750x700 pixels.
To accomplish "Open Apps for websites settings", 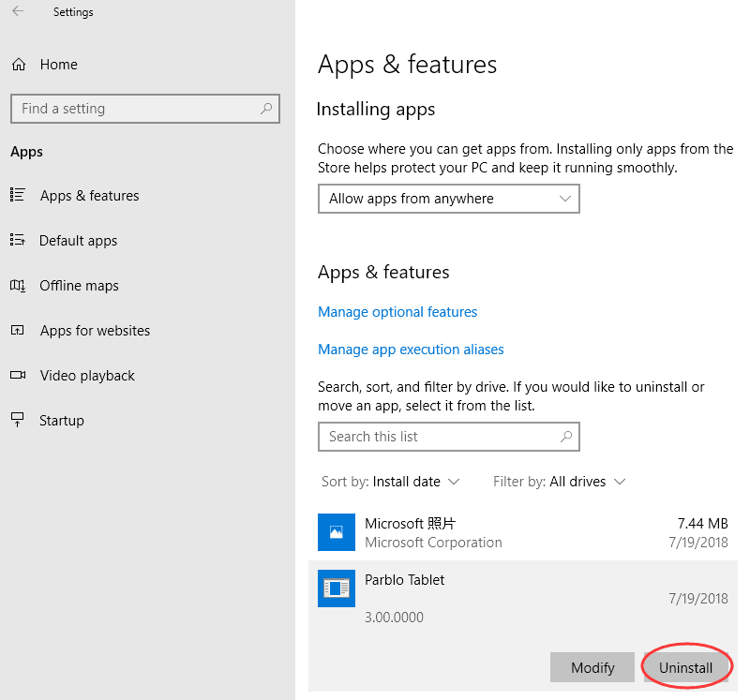I will pyautogui.click(x=96, y=331).
